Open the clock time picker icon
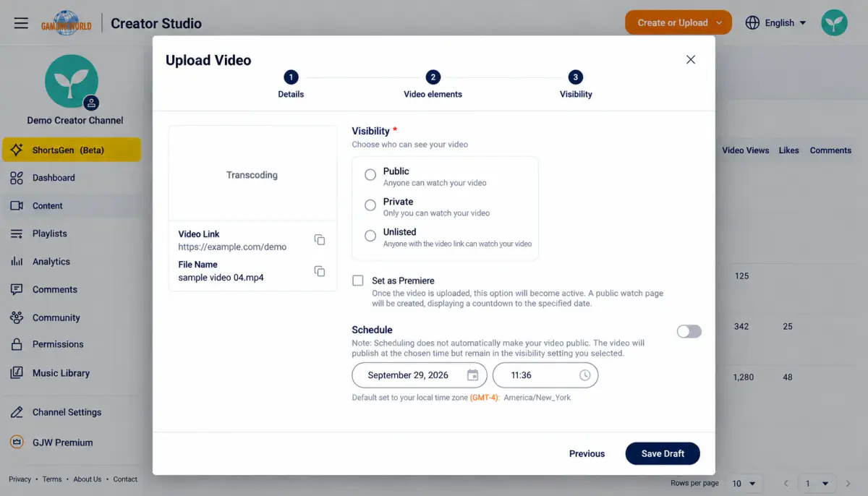Image resolution: width=868 pixels, height=496 pixels. click(584, 375)
